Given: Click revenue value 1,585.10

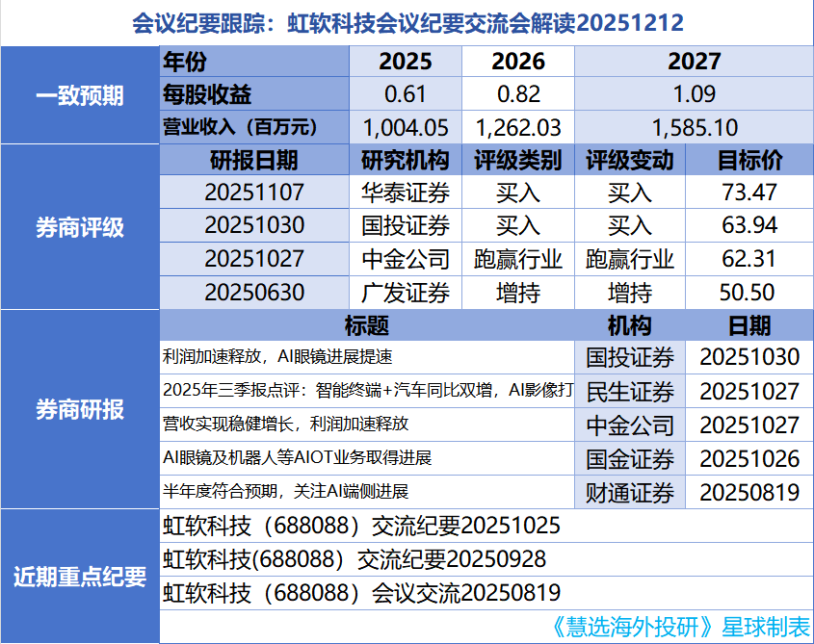Looking at the screenshot, I should pos(695,128).
